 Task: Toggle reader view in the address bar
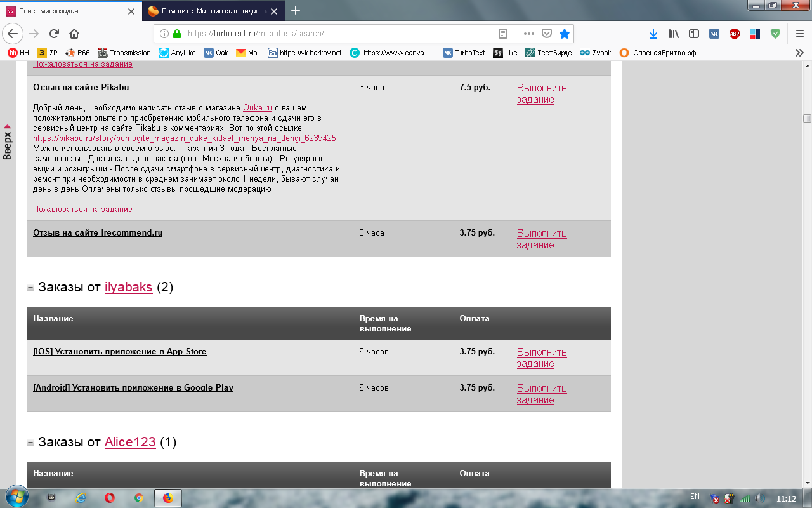[x=502, y=34]
